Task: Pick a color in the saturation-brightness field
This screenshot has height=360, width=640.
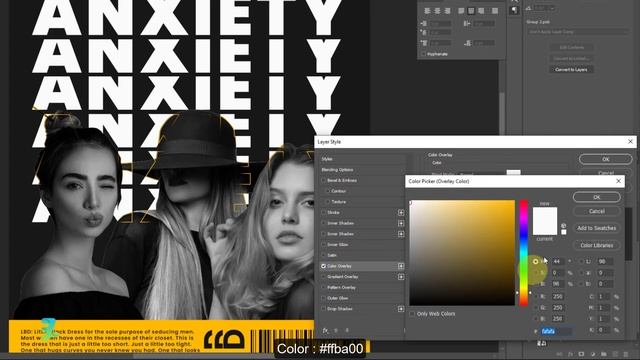Action: (x=462, y=253)
